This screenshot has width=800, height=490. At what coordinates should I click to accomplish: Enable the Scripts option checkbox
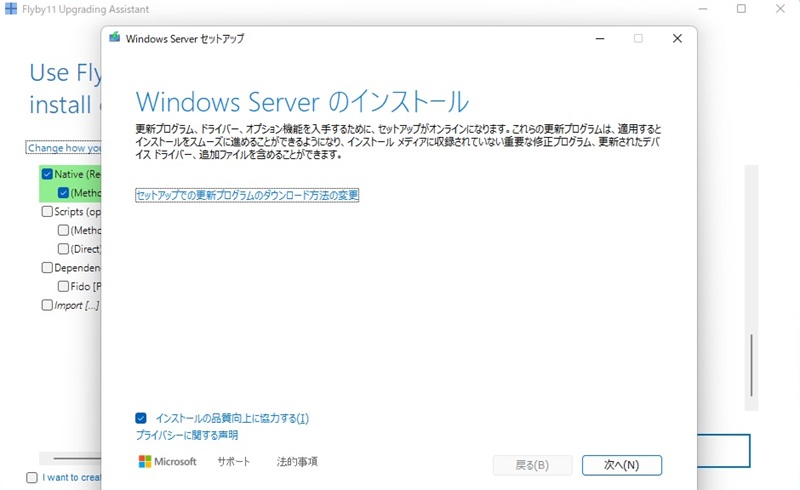click(x=47, y=212)
